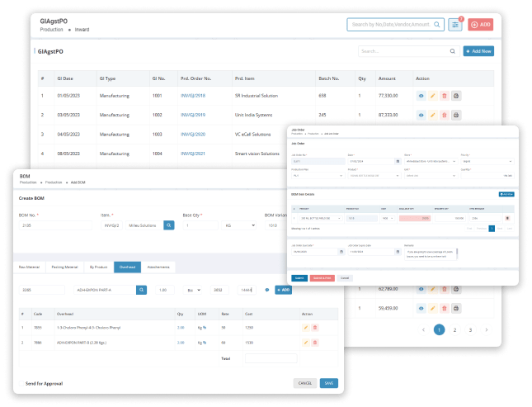Click the blue info icon left of the + ADD button
Viewport: 532px width, 407px height.
267,290
